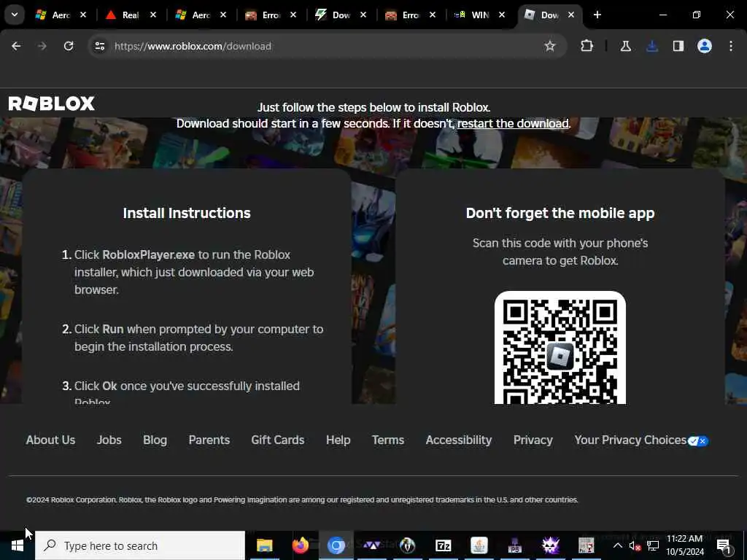Click the forward navigation arrow

[42, 46]
